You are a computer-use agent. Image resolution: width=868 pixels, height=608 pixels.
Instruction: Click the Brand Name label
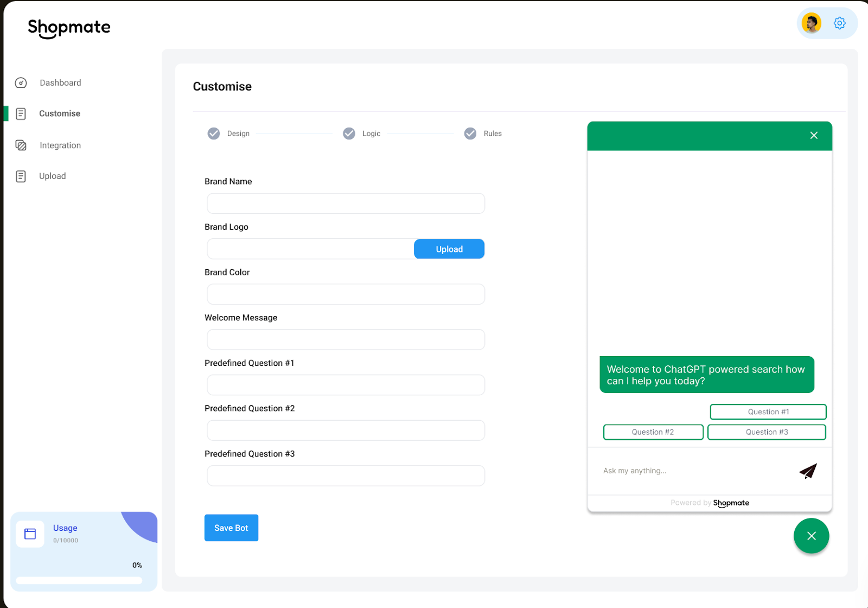tap(228, 181)
